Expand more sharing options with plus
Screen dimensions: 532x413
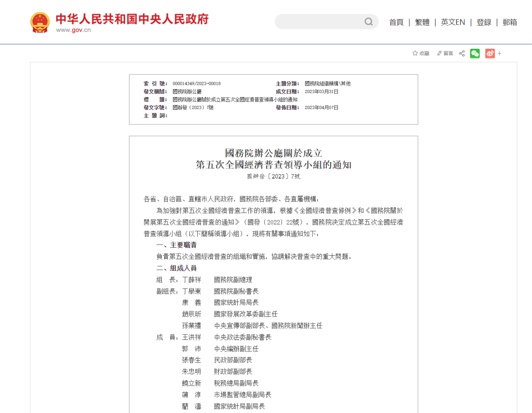pyautogui.click(x=500, y=53)
